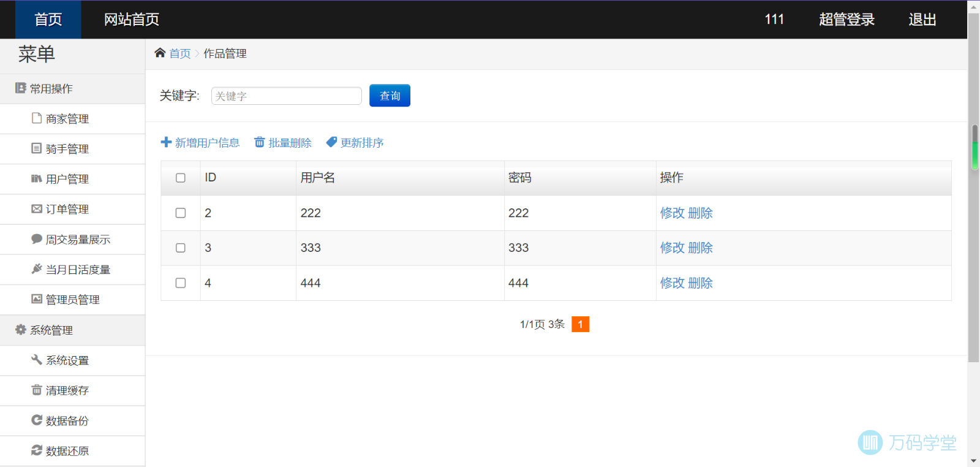
Task: Open 周交易量展示 in sidebar
Action: click(72, 239)
